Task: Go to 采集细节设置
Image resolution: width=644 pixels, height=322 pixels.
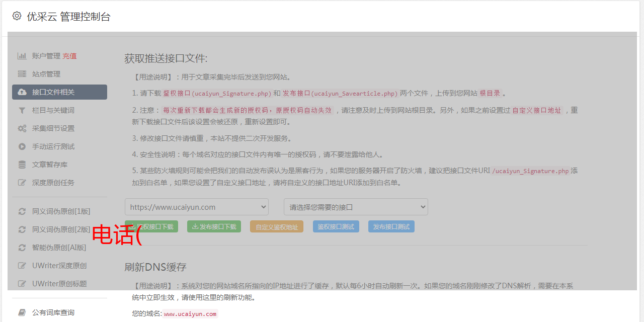Action: (59, 128)
